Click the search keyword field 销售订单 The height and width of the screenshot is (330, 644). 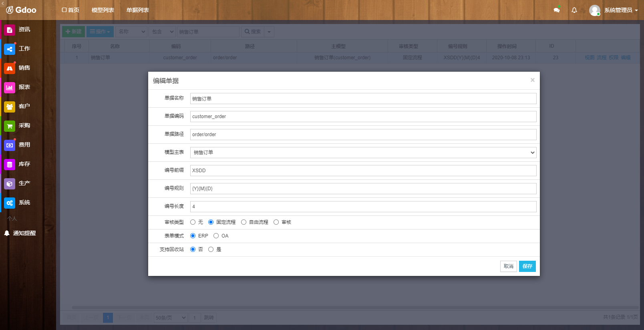(x=208, y=32)
